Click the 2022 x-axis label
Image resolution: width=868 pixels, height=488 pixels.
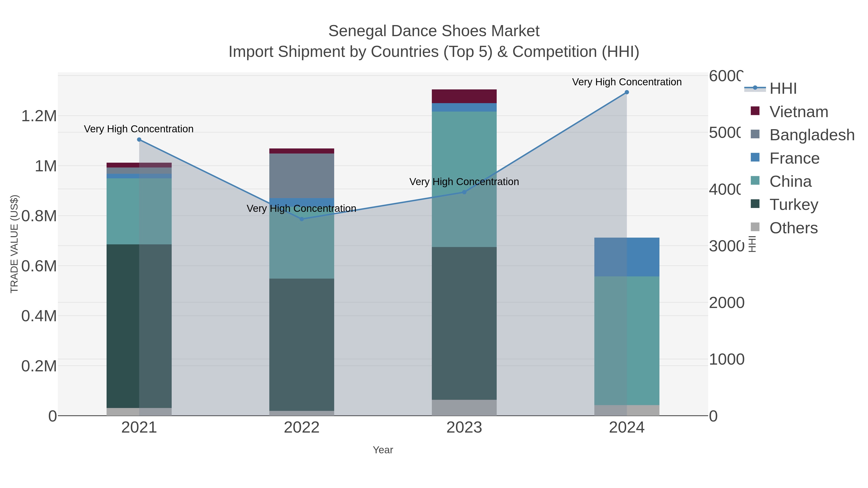pos(302,428)
